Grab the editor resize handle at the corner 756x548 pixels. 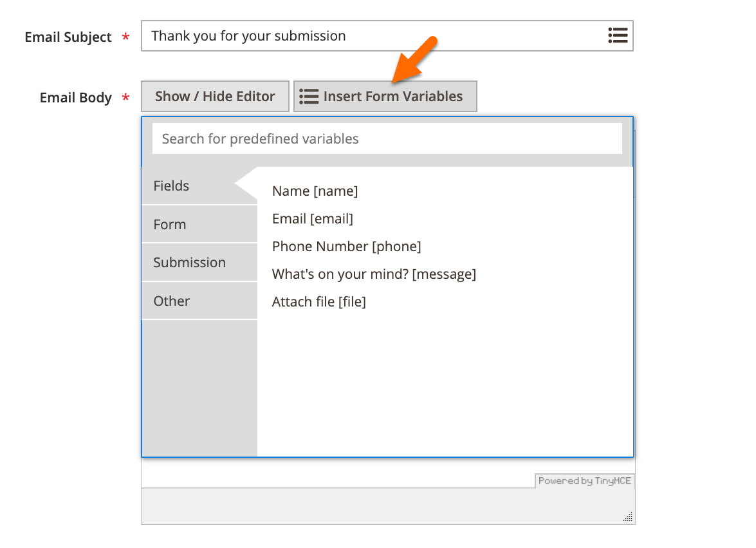pos(628,516)
